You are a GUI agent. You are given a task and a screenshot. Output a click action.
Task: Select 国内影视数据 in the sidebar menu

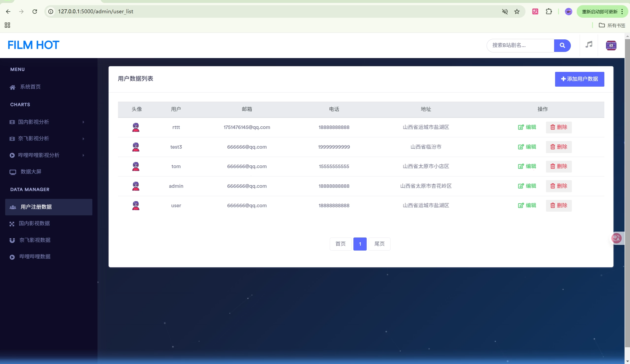pyautogui.click(x=34, y=223)
